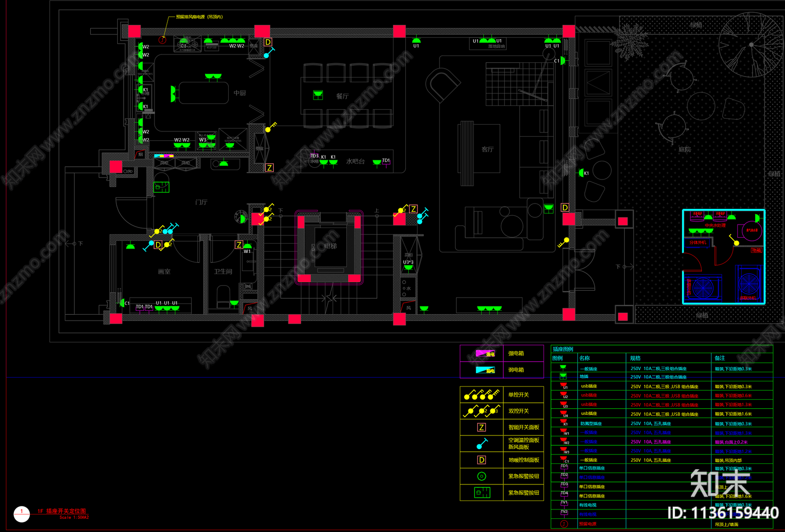Click the '规格' column header
Screen dimensions: 785x532
pyautogui.click(x=636, y=358)
